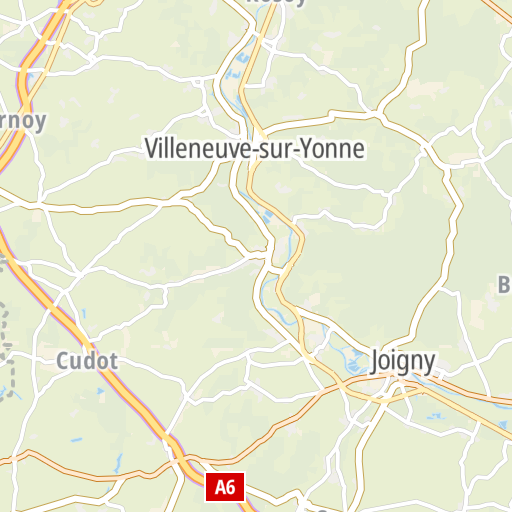Click the blue lakes just west of Joigny label
Viewport: 512px width, 512px height.
tap(354, 362)
